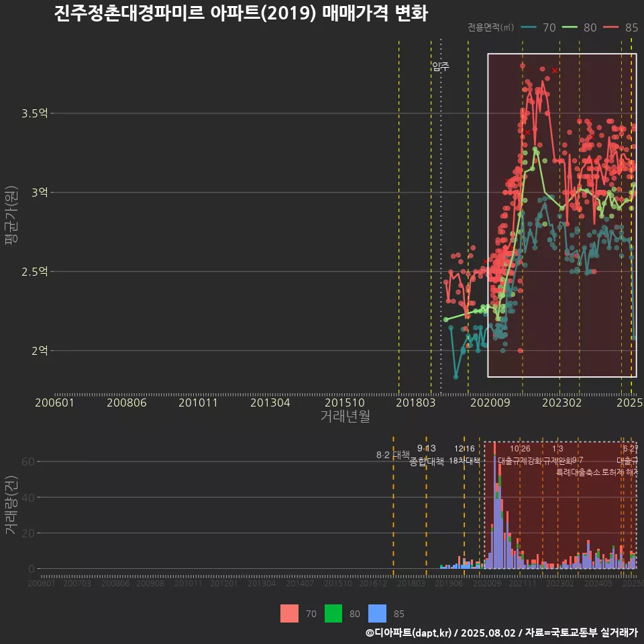
Task: Select the blue 85 swatch in the bottom legend
Action: coord(378,614)
